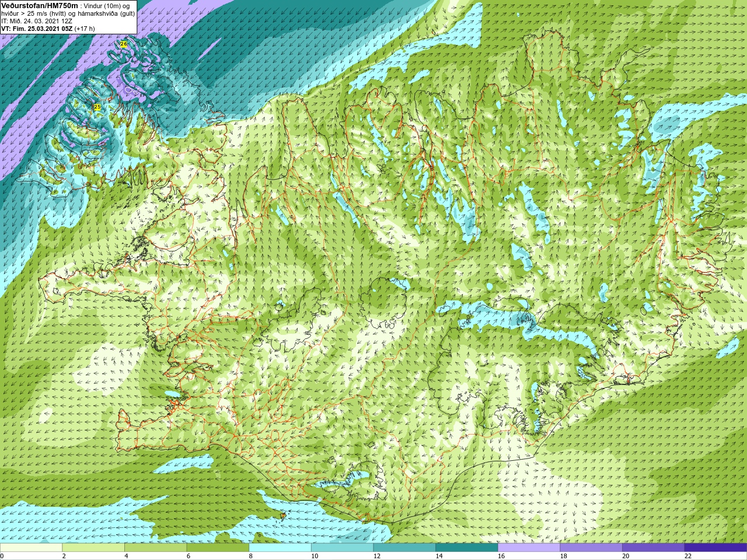The width and height of the screenshot is (747, 560).
Task: Click the scale label 10
Action: (315, 556)
